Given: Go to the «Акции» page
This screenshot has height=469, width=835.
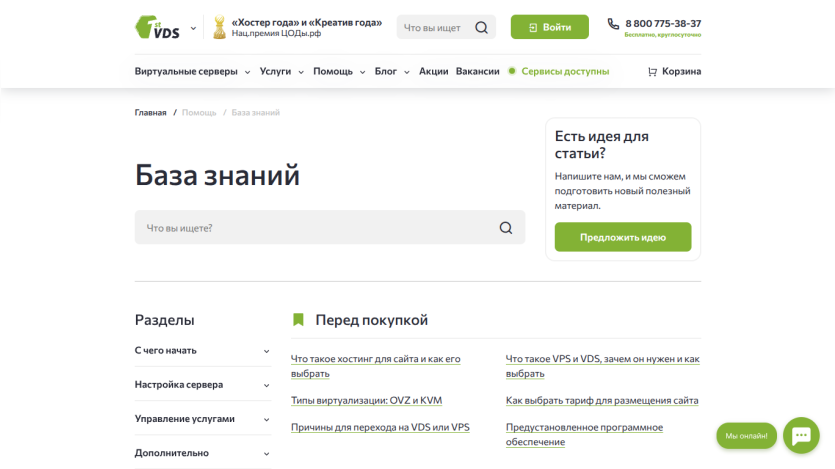Looking at the screenshot, I should click(433, 71).
